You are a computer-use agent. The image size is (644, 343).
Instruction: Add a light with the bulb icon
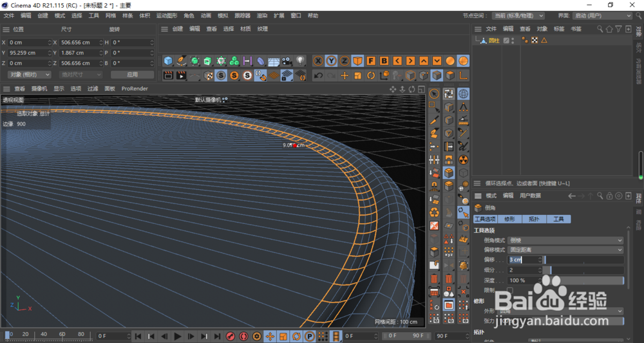click(300, 61)
